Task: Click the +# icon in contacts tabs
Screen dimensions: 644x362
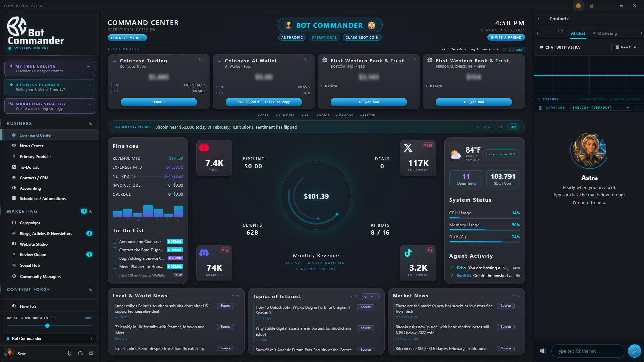Action: click(x=560, y=31)
